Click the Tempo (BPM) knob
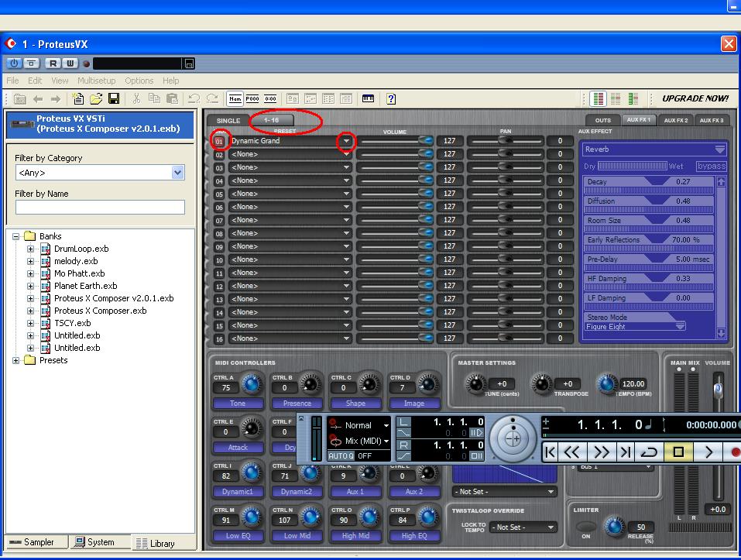The image size is (741, 560). click(606, 383)
